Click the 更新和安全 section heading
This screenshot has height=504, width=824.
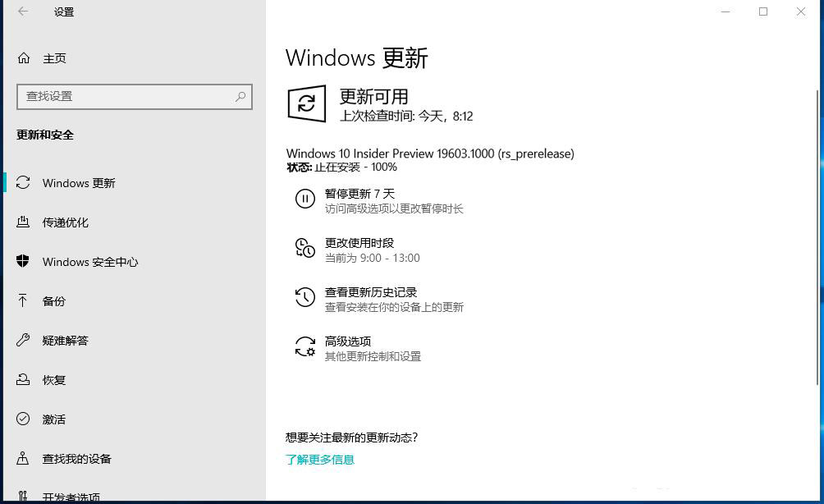[x=45, y=135]
